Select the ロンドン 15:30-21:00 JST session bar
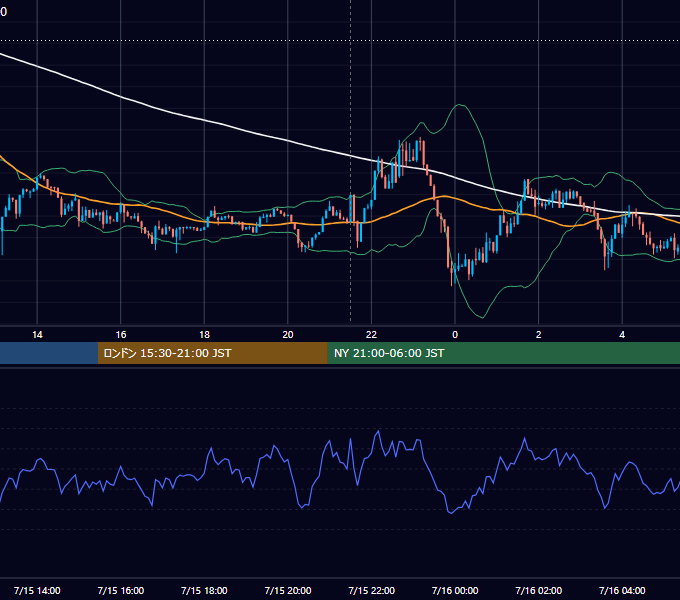This screenshot has height=600, width=680. 212,353
